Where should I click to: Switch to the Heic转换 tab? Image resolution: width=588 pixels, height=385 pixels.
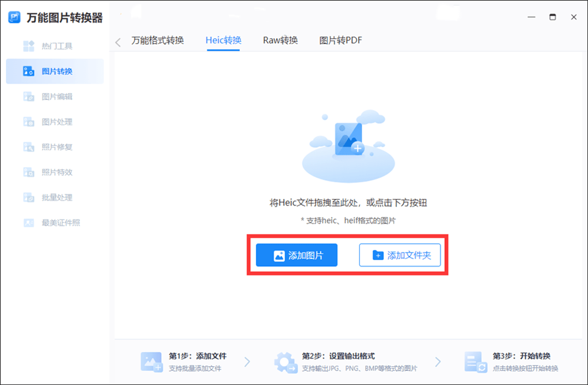[223, 40]
